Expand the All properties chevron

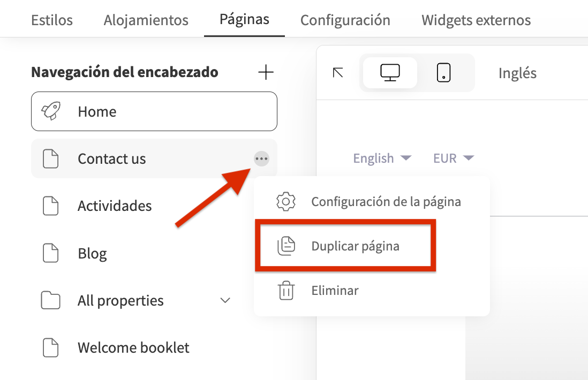click(225, 300)
